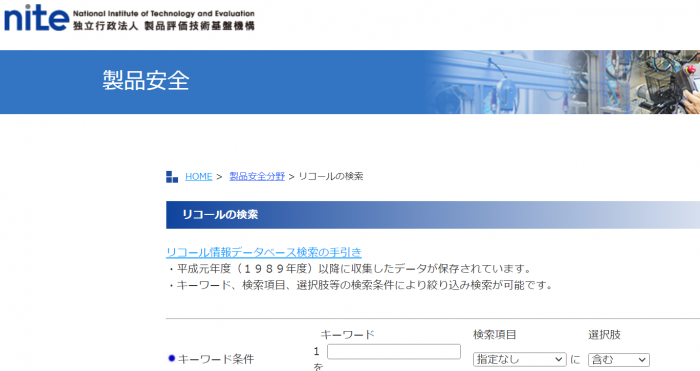Click the laboratory equipment banner photo
700x371 pixels.
point(562,82)
